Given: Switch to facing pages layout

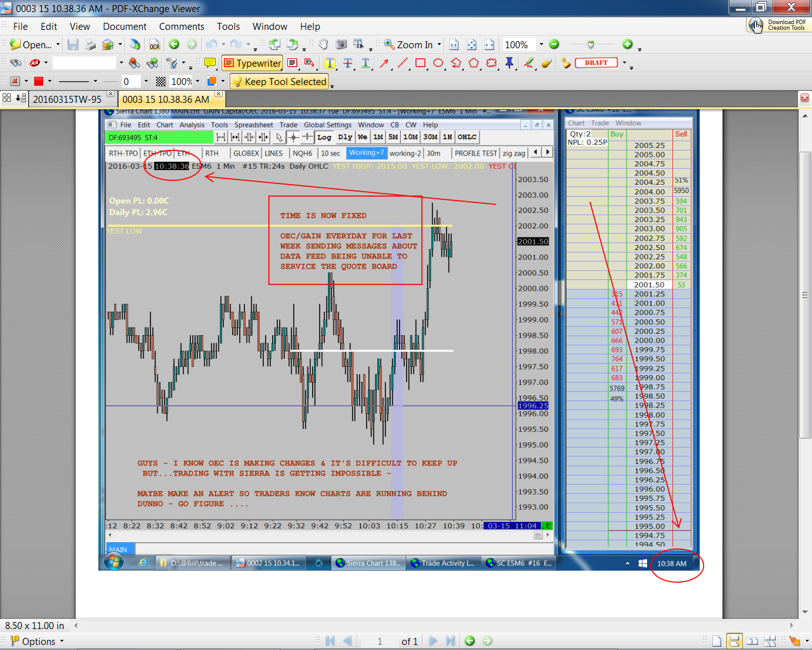Looking at the screenshot, I should click(x=752, y=641).
